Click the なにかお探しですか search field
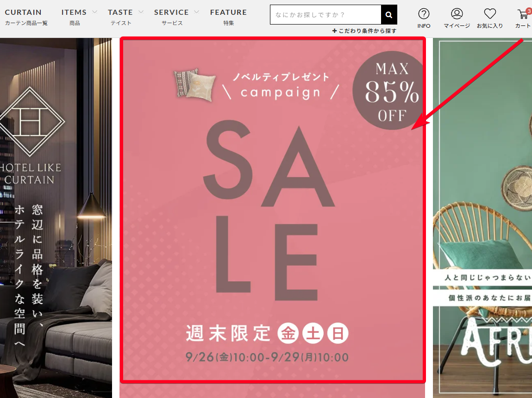Screen dimensions: 532x398 click(x=325, y=14)
